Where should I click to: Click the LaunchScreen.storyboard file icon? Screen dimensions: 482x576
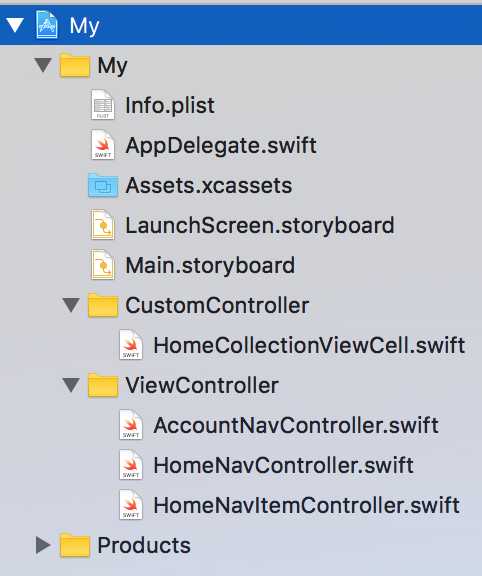click(103, 225)
